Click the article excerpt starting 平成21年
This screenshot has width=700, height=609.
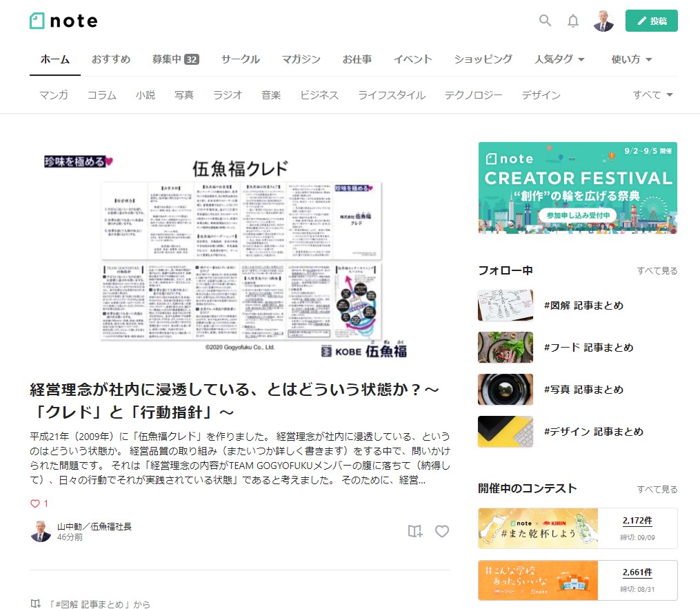pyautogui.click(x=240, y=458)
